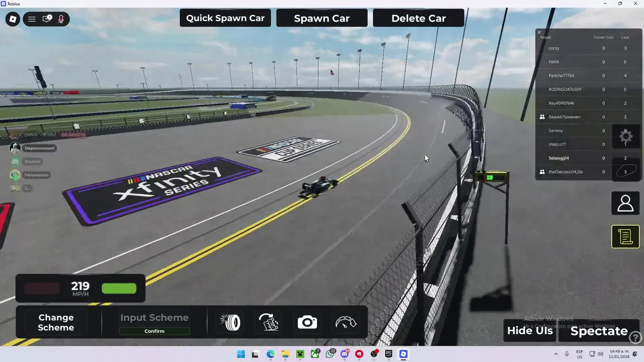Select player Pancho77765 in leaderboard

[561, 75]
